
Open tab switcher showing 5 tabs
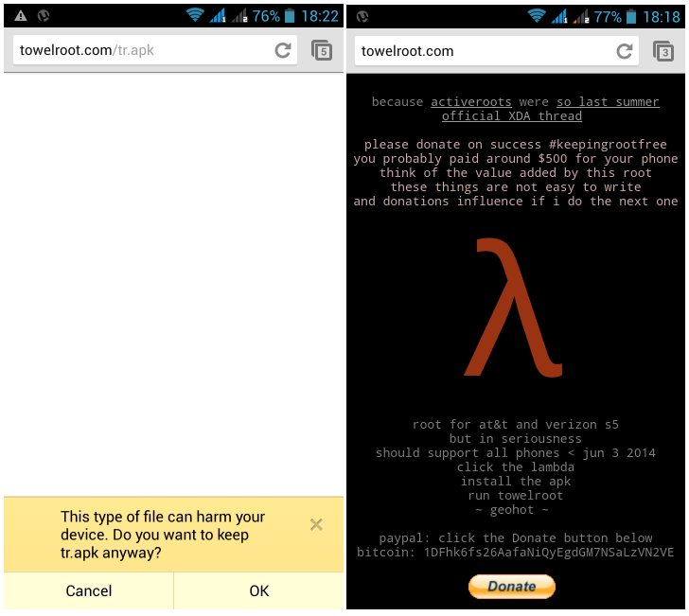(322, 50)
